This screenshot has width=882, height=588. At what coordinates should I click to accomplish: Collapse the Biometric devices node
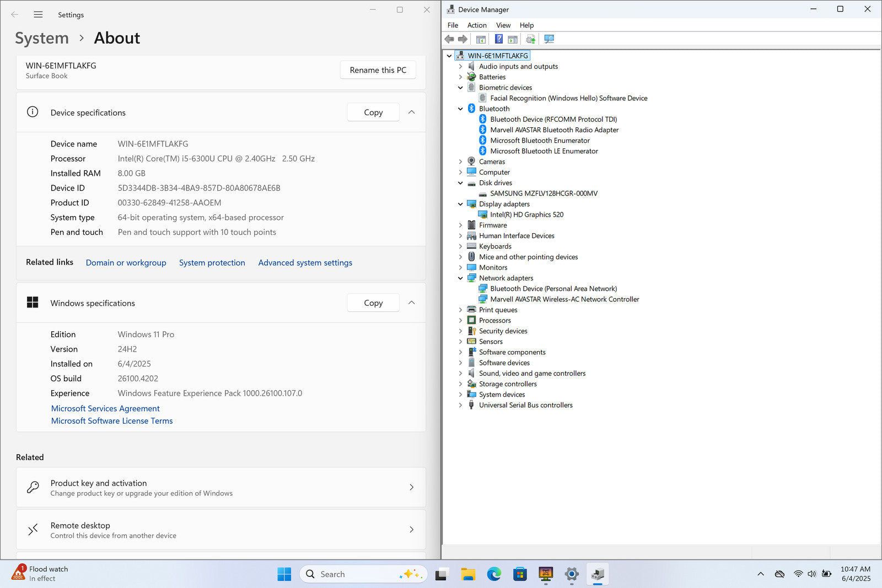[x=461, y=88]
